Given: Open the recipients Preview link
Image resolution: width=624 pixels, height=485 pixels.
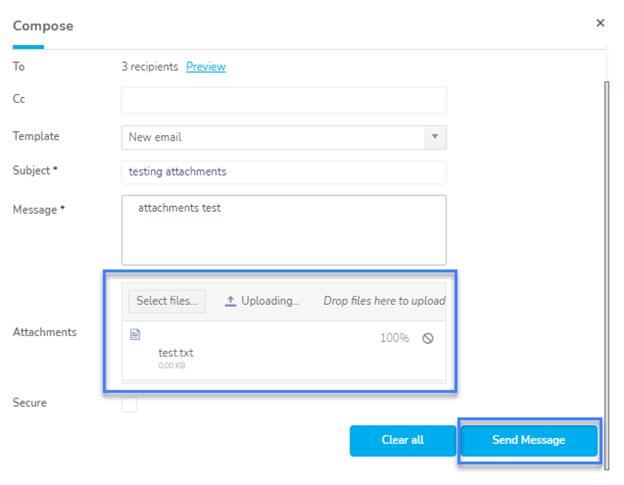Looking at the screenshot, I should 206,66.
